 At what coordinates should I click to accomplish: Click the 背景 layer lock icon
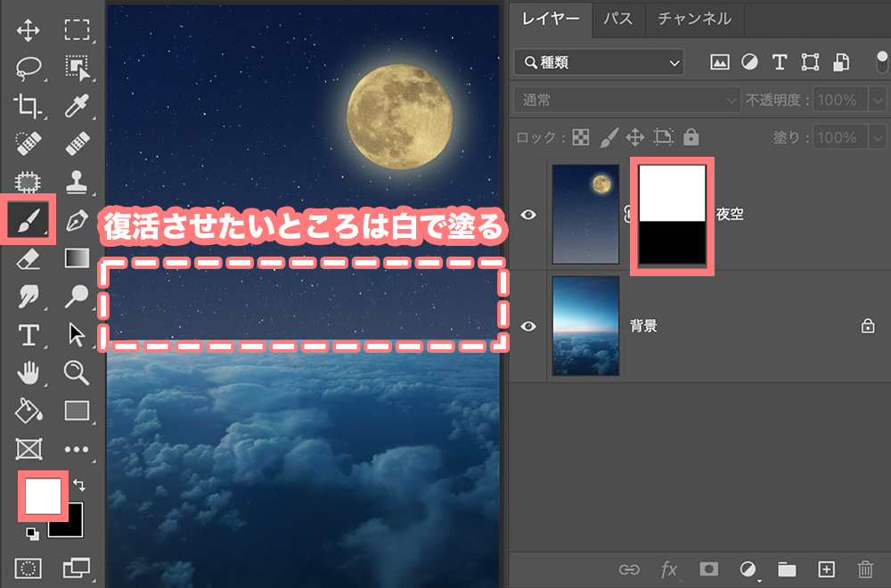868,326
